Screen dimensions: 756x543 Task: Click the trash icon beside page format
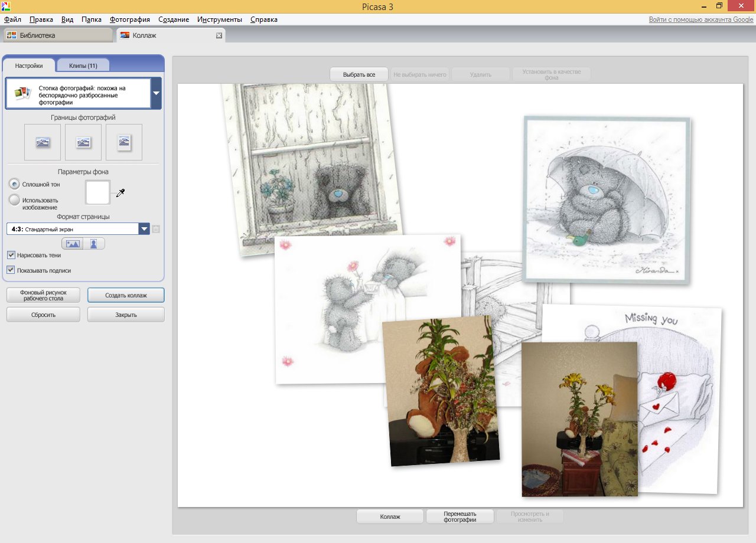pos(156,229)
